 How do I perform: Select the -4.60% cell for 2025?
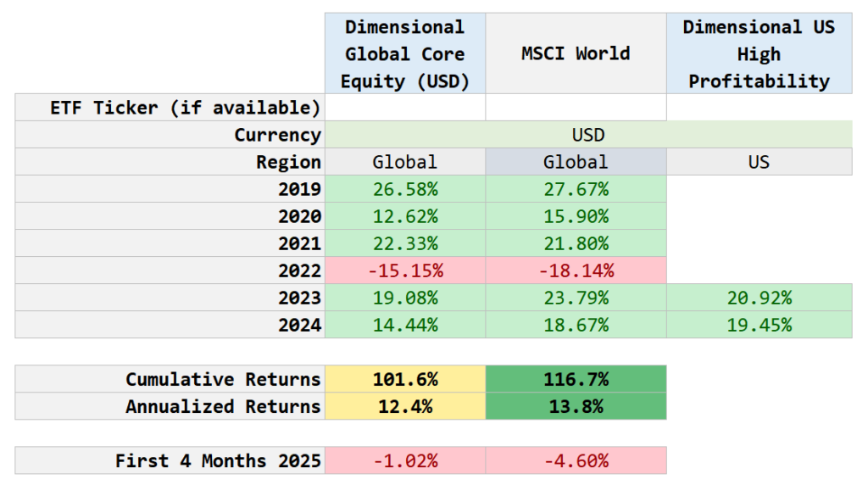point(576,460)
